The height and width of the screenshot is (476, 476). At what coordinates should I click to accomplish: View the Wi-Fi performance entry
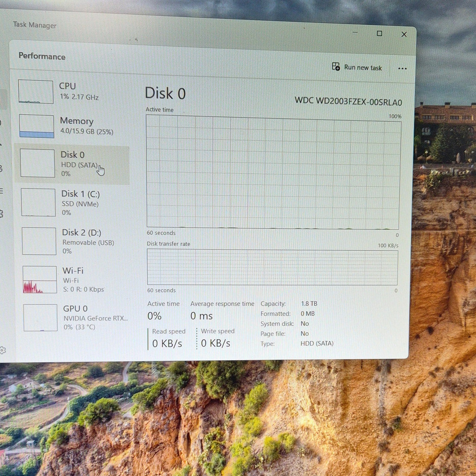click(74, 280)
